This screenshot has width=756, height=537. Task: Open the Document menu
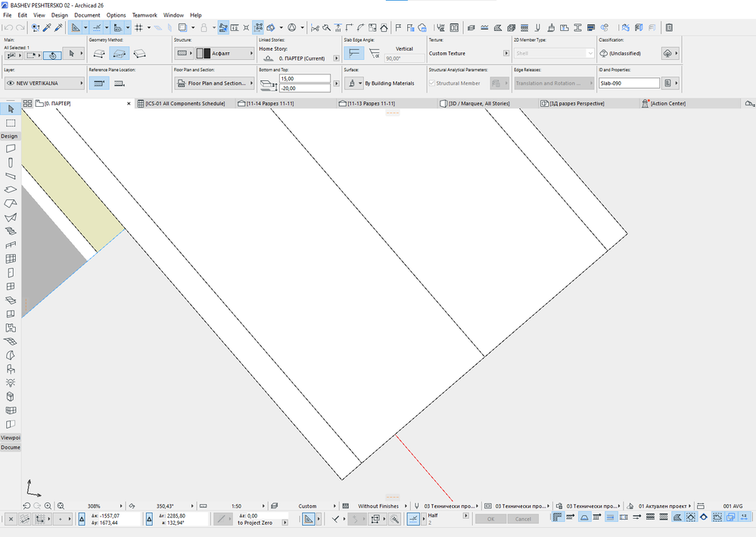pos(87,15)
